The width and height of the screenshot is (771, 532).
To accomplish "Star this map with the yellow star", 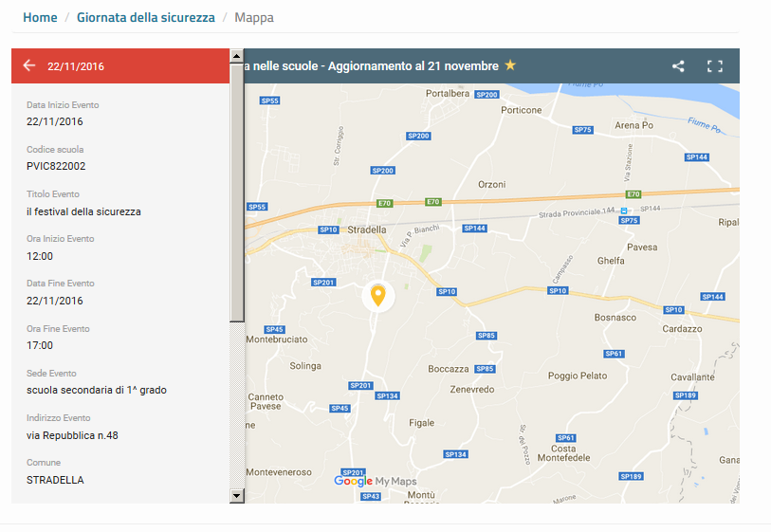I will click(510, 65).
